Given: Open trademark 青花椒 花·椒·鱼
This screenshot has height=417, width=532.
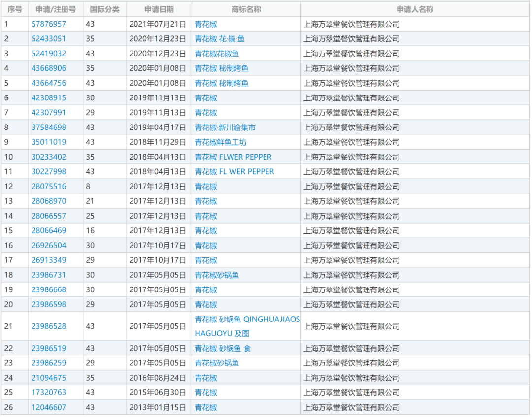Looking at the screenshot, I should [x=220, y=39].
